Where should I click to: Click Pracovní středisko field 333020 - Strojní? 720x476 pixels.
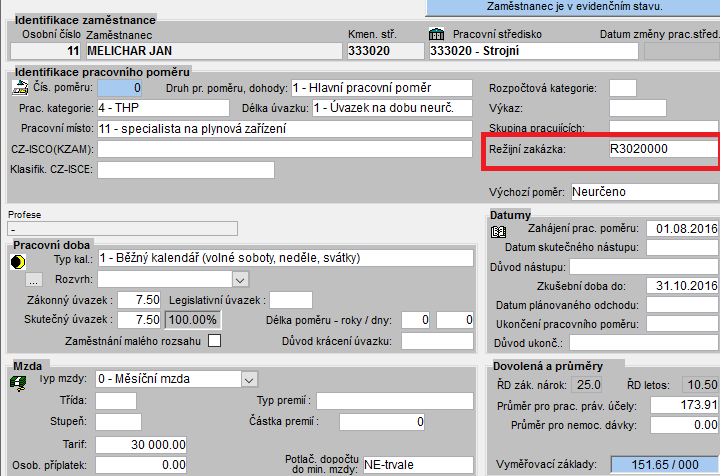click(534, 51)
